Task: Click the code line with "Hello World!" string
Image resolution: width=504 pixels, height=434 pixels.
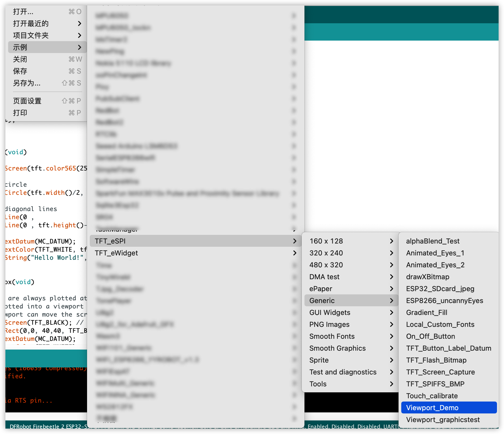Action: tap(46, 258)
